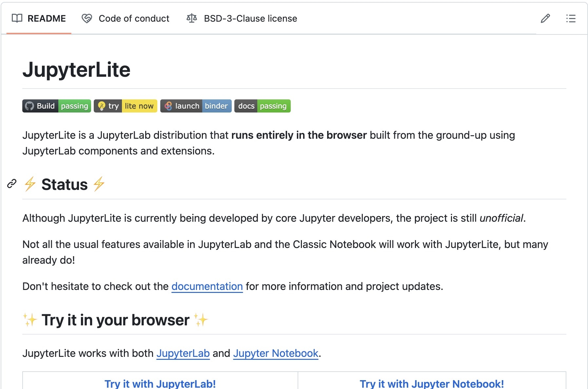This screenshot has width=588, height=389.
Task: Click the Try it in your browser heading
Action: (115, 320)
